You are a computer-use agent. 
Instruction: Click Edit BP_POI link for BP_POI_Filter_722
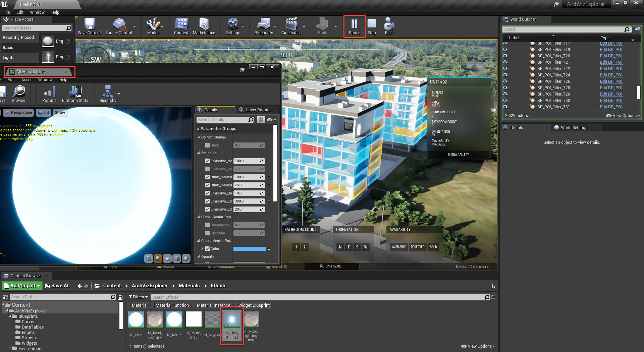click(611, 68)
